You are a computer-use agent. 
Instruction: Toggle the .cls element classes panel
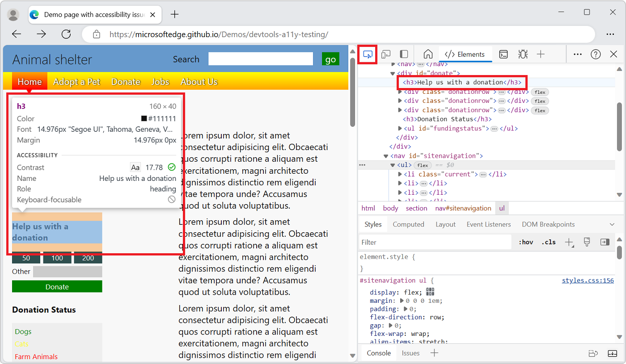click(548, 242)
